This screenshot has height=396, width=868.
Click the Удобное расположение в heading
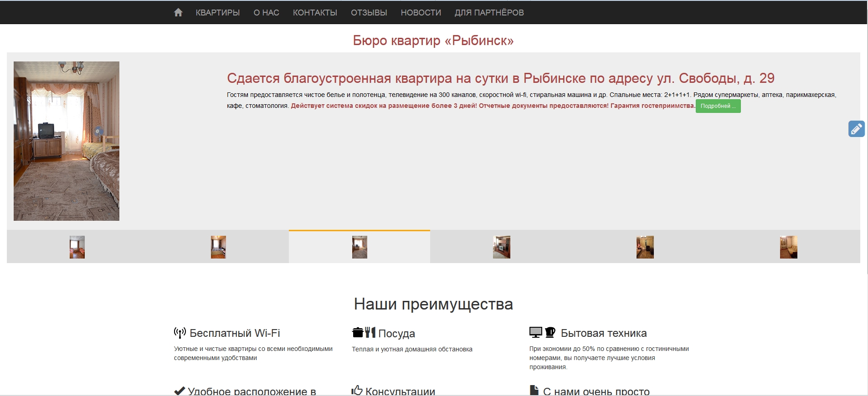coord(252,391)
